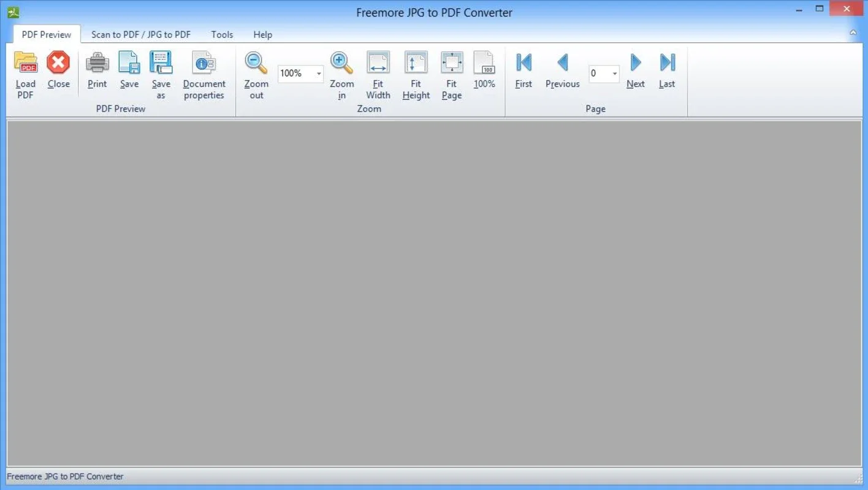The image size is (868, 490).
Task: Maximize the converter window
Action: pos(820,9)
